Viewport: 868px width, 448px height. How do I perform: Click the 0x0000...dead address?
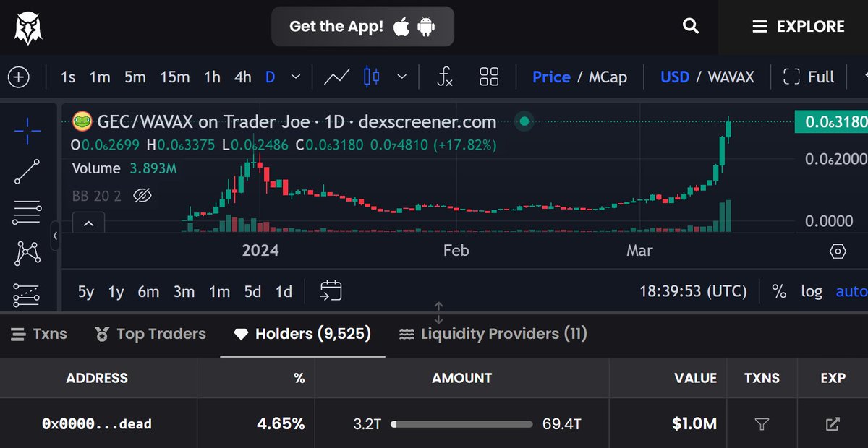97,424
